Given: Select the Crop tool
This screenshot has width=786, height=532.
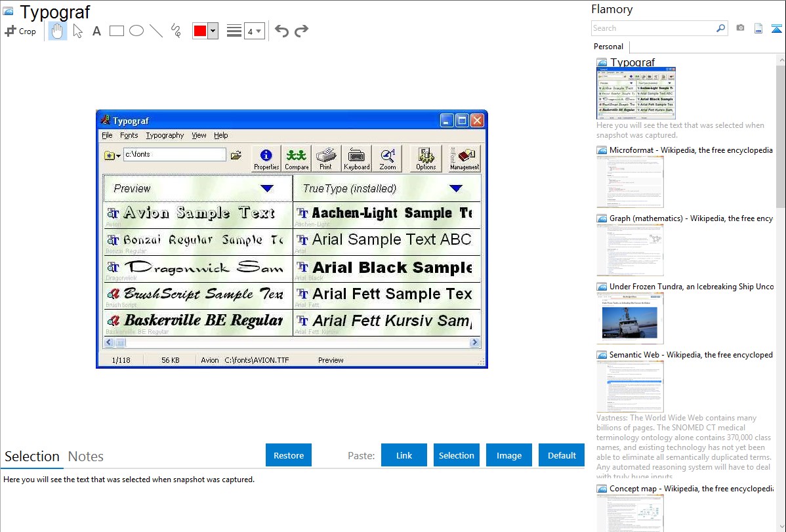Looking at the screenshot, I should click(x=20, y=31).
